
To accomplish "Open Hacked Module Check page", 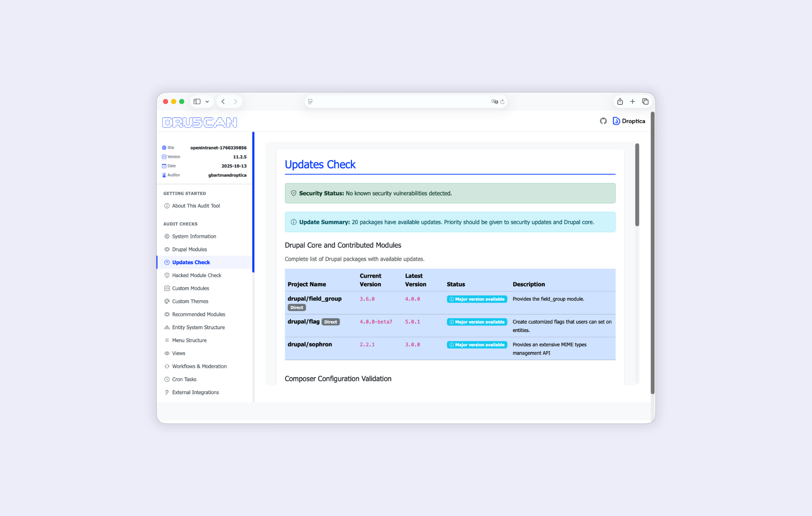I will tap(197, 275).
